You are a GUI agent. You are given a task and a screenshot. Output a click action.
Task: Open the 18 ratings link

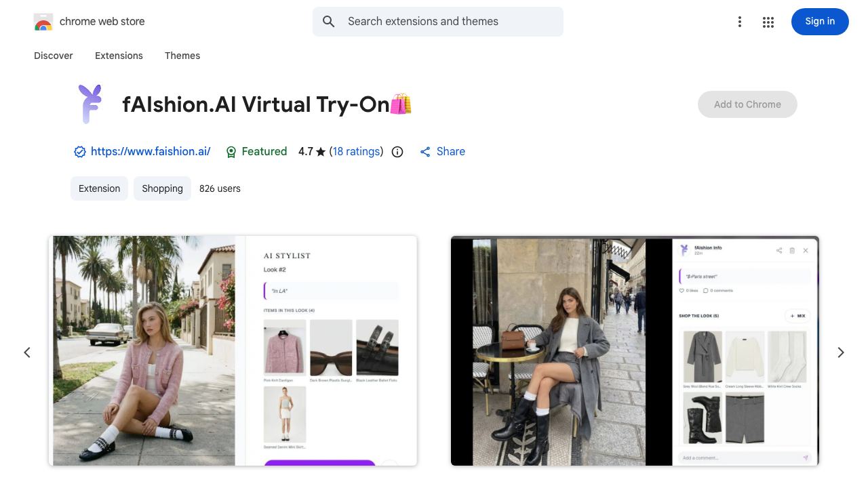click(357, 152)
